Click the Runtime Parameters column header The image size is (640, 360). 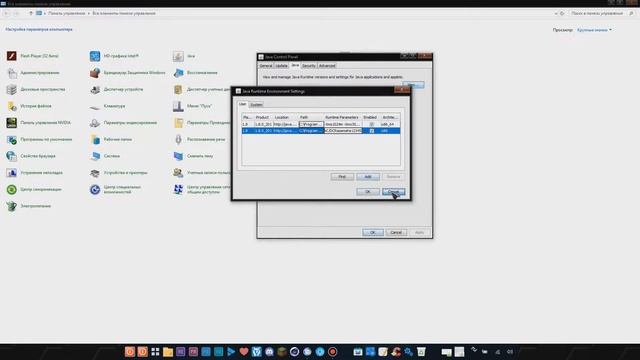(343, 118)
